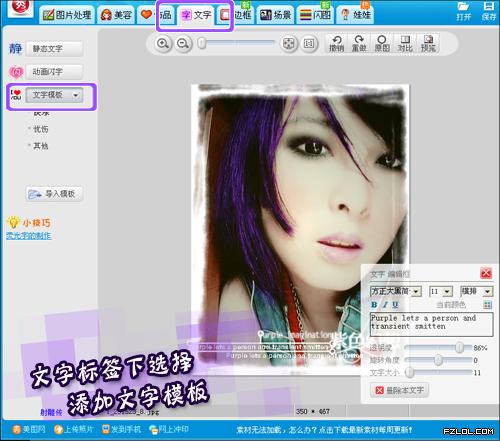This screenshot has height=441, width=500.
Task: Click the zoom out magnifier icon
Action: click(183, 43)
